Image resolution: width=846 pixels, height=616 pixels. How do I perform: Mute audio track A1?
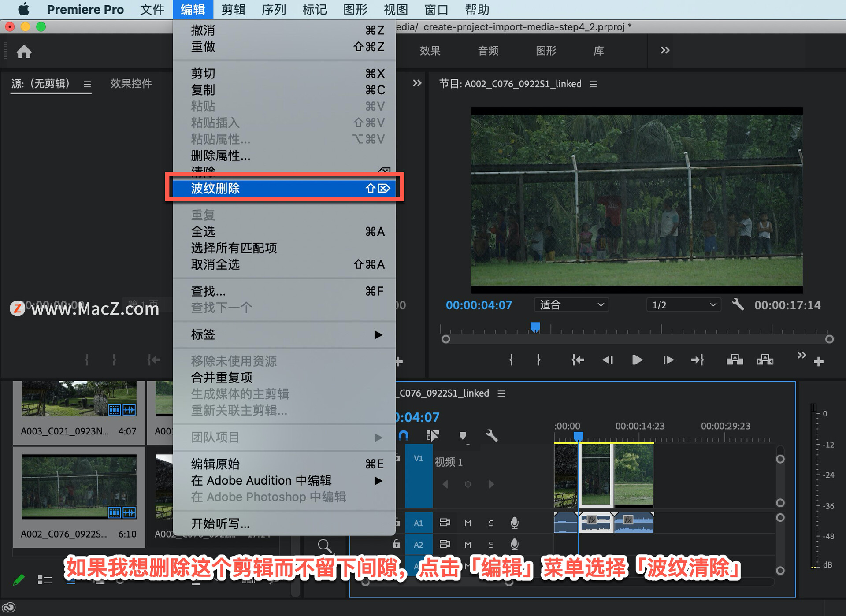point(468,523)
